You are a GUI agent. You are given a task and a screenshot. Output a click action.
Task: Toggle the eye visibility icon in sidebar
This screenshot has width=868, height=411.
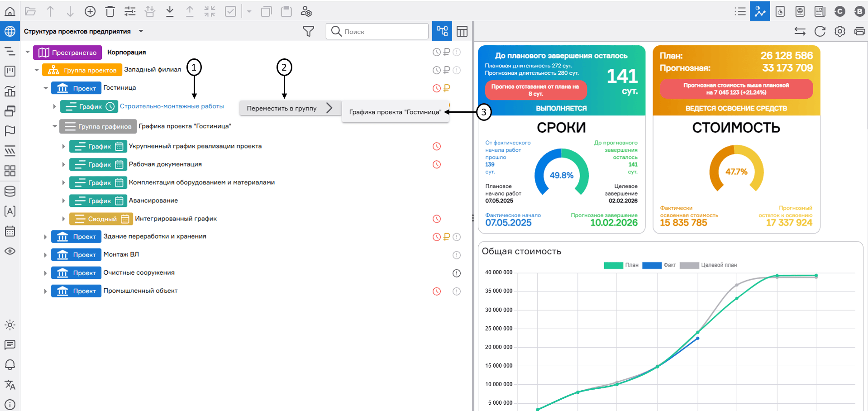click(x=10, y=251)
